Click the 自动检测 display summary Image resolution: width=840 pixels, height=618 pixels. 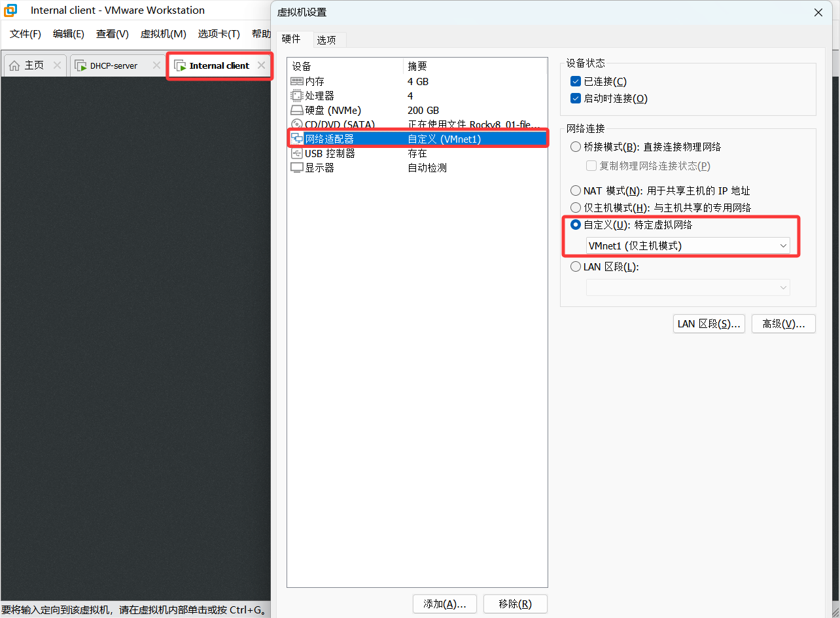point(427,168)
